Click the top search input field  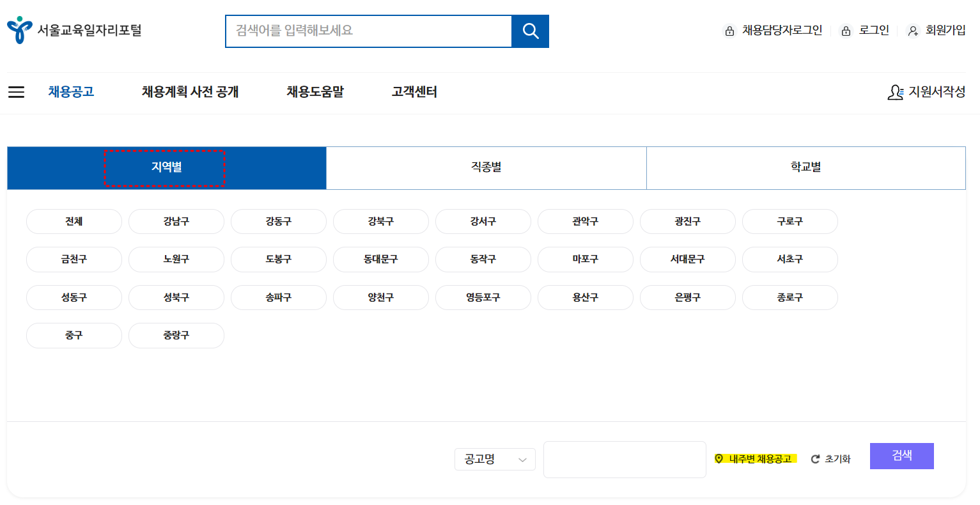(x=368, y=31)
